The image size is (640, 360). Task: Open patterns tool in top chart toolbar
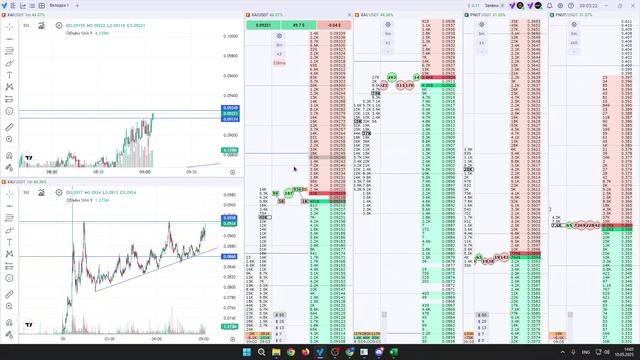coord(9,87)
